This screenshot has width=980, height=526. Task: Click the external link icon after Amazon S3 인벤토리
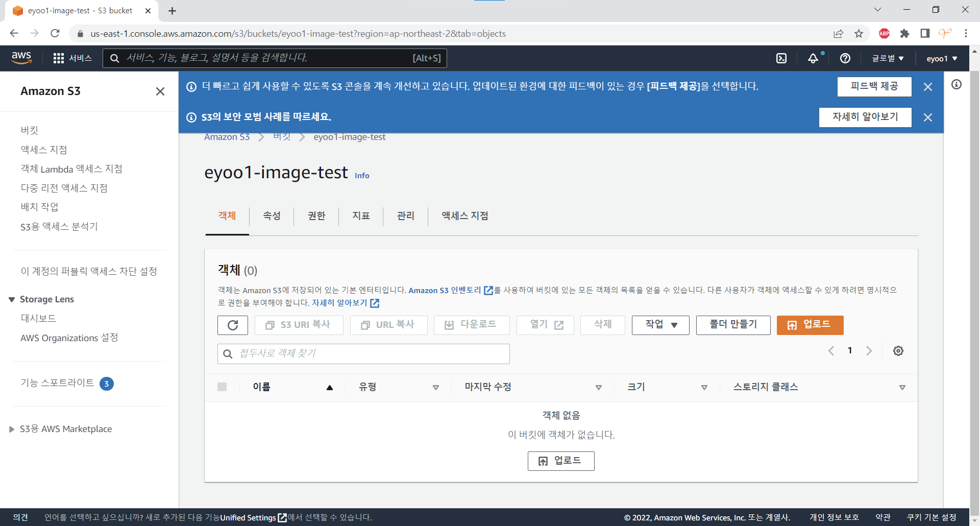(488, 290)
